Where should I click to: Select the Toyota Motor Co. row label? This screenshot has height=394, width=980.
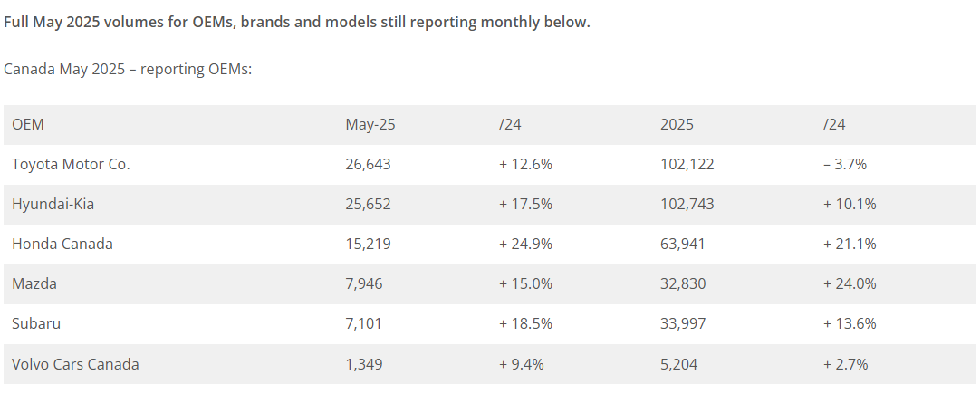point(71,165)
